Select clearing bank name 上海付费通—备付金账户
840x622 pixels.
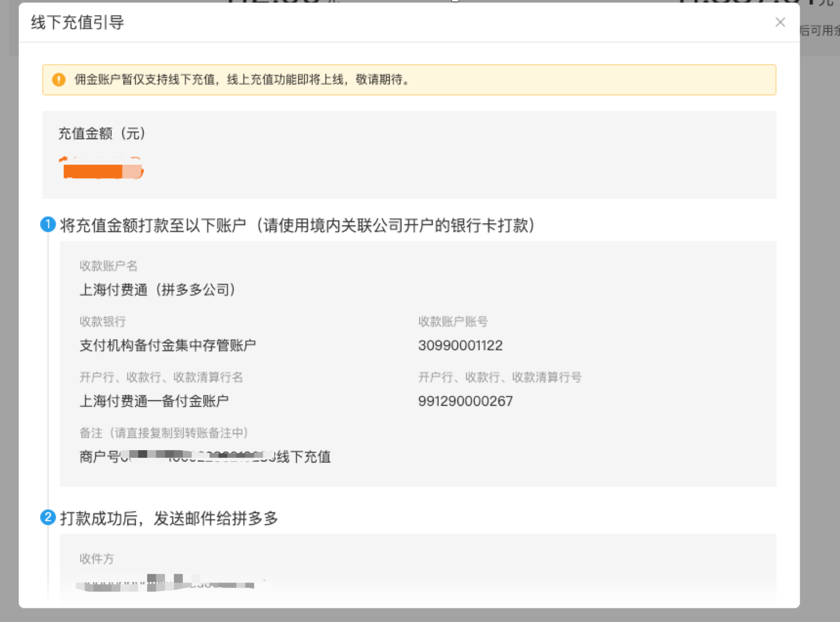coord(154,401)
